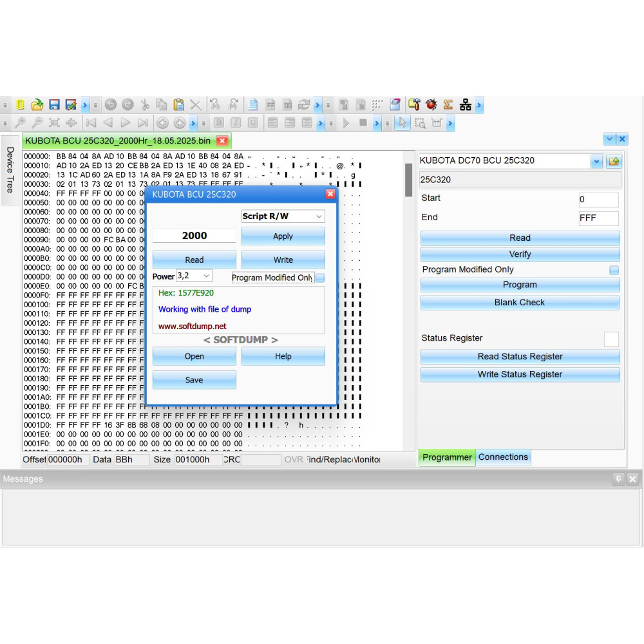Click the marquee zoom selection tool
Viewport: 644px width, 644px height.
tap(420, 123)
